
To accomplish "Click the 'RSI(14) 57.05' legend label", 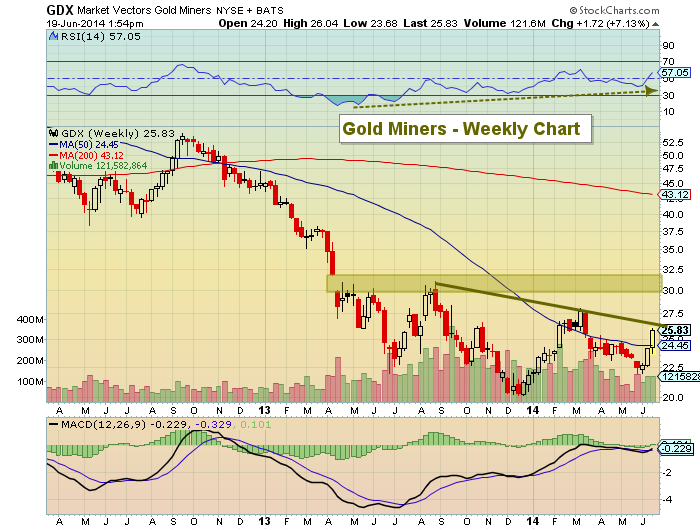I will (100, 36).
